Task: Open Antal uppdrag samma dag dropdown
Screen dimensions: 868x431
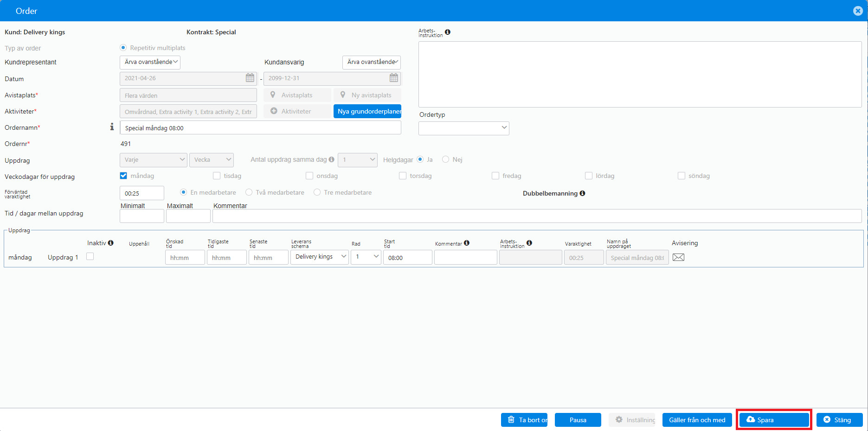Action: click(358, 160)
